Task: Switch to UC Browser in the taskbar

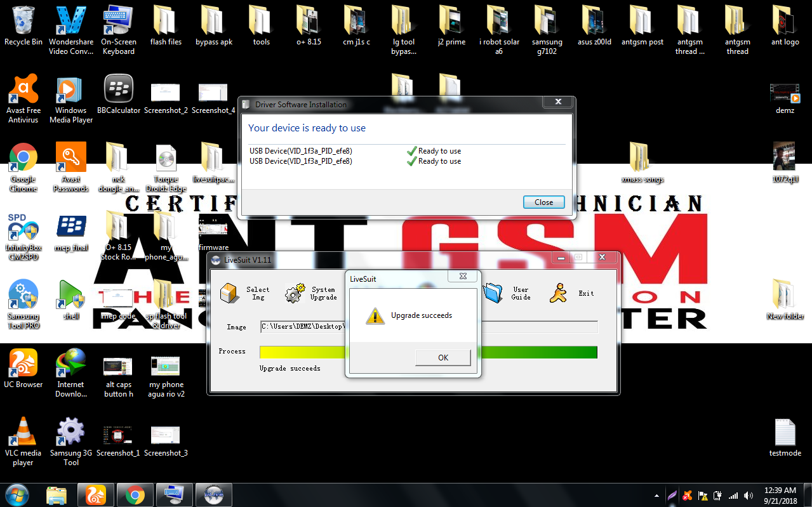Action: point(95,494)
